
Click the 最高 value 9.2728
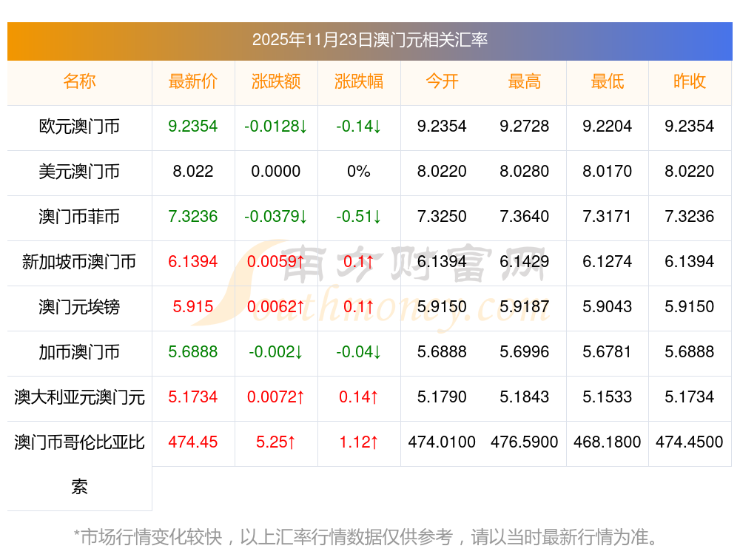(x=525, y=126)
